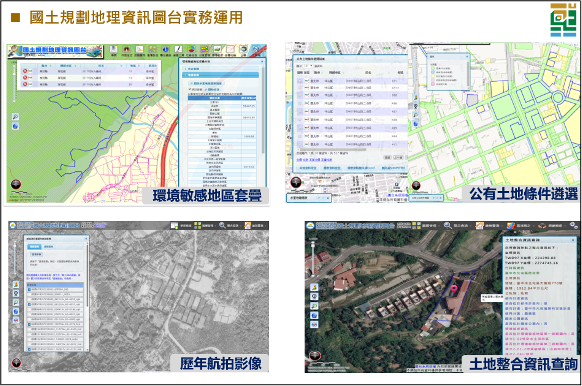
Task: Toggle the checked option above the sensitivity results table
Action: pyautogui.click(x=190, y=89)
